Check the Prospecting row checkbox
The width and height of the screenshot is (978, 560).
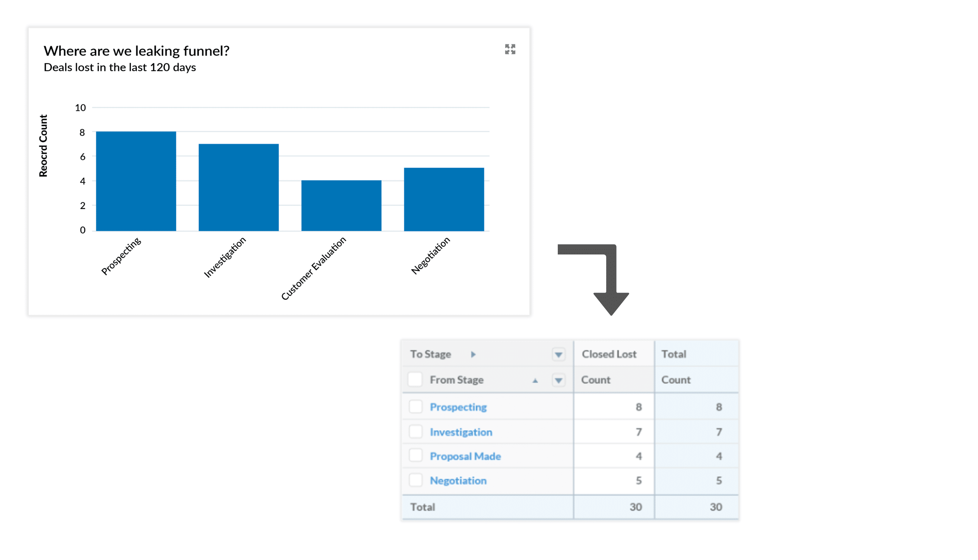pyautogui.click(x=415, y=406)
